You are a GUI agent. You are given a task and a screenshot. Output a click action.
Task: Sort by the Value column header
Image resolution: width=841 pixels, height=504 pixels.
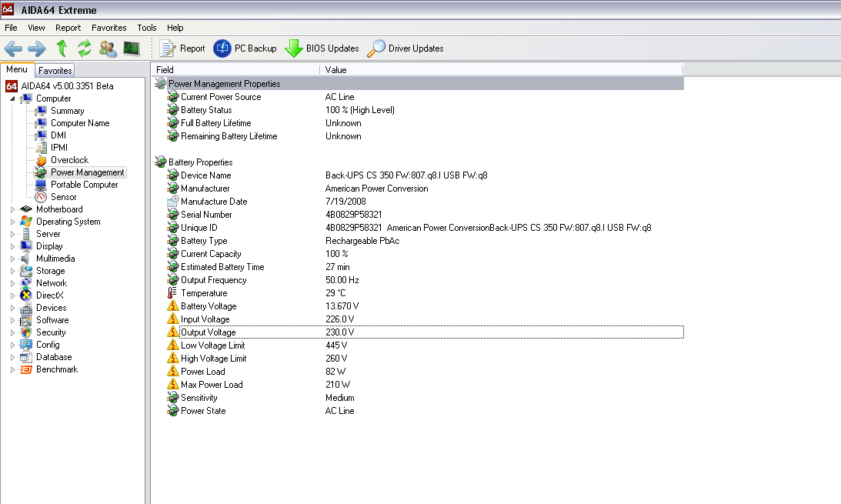tap(502, 70)
